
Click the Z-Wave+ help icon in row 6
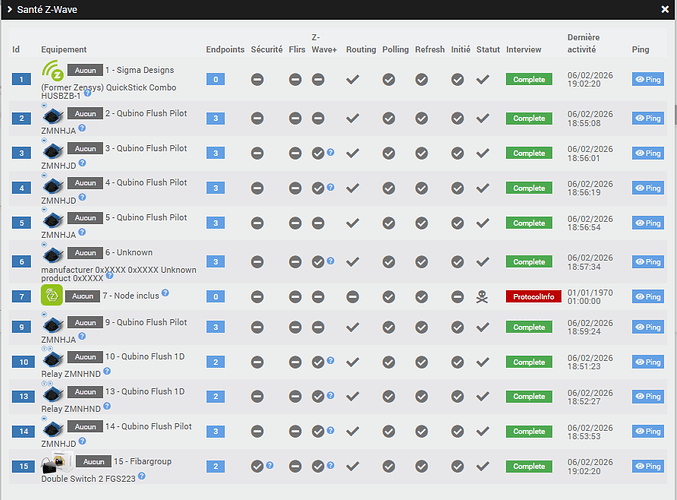(331, 260)
